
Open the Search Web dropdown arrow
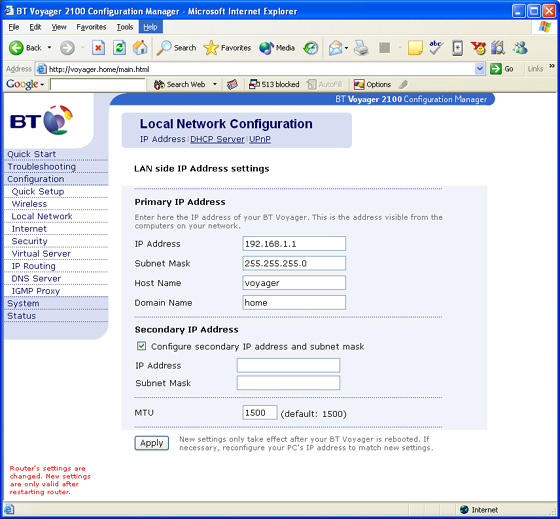pyautogui.click(x=215, y=84)
